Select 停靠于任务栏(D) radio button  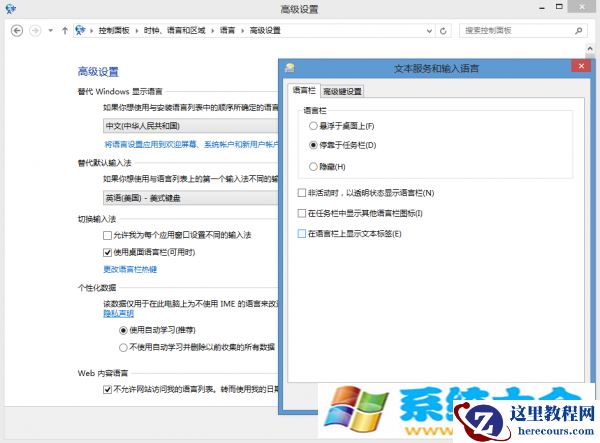(x=313, y=145)
